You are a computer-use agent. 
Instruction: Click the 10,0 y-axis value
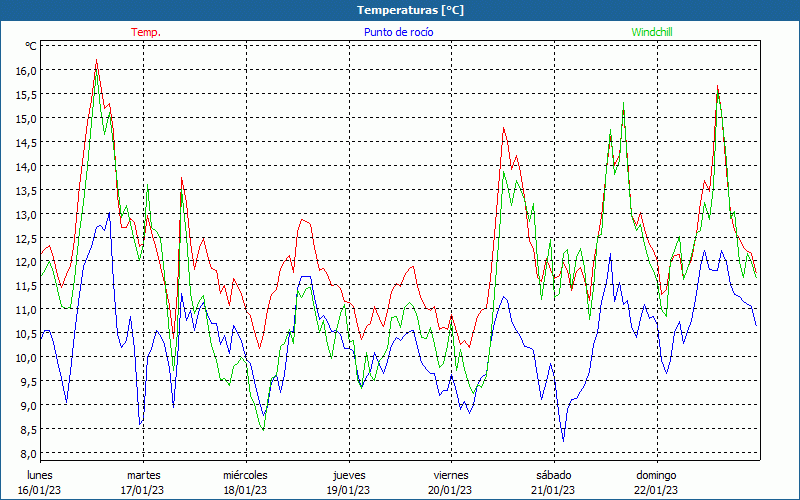click(x=26, y=358)
